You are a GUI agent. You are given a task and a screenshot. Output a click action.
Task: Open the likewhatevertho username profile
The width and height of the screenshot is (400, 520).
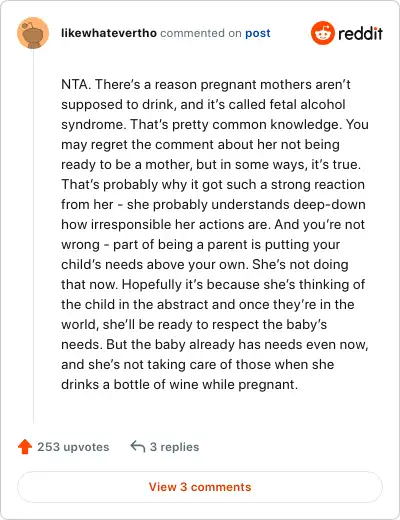pos(109,33)
